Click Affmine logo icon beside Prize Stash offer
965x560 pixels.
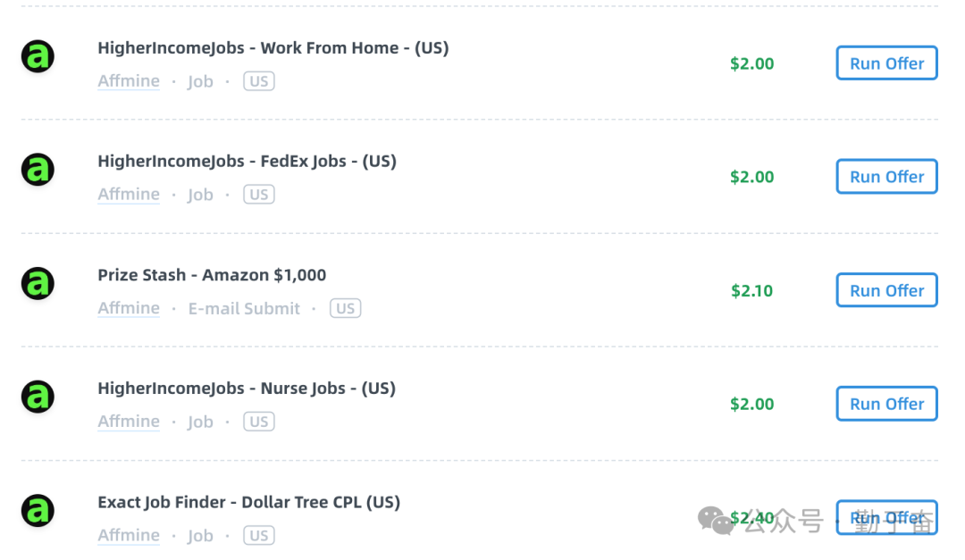[38, 283]
